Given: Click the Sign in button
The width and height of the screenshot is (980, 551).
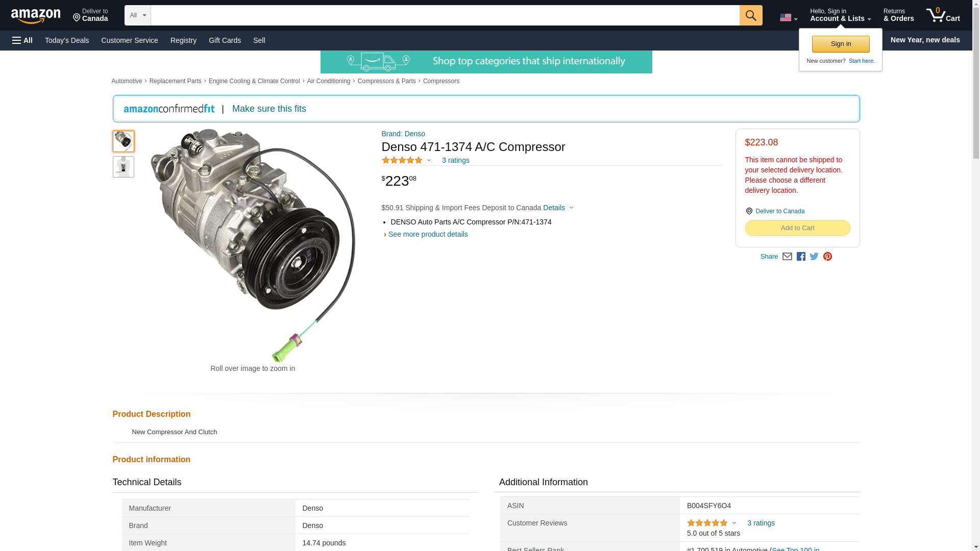Looking at the screenshot, I should point(841,44).
